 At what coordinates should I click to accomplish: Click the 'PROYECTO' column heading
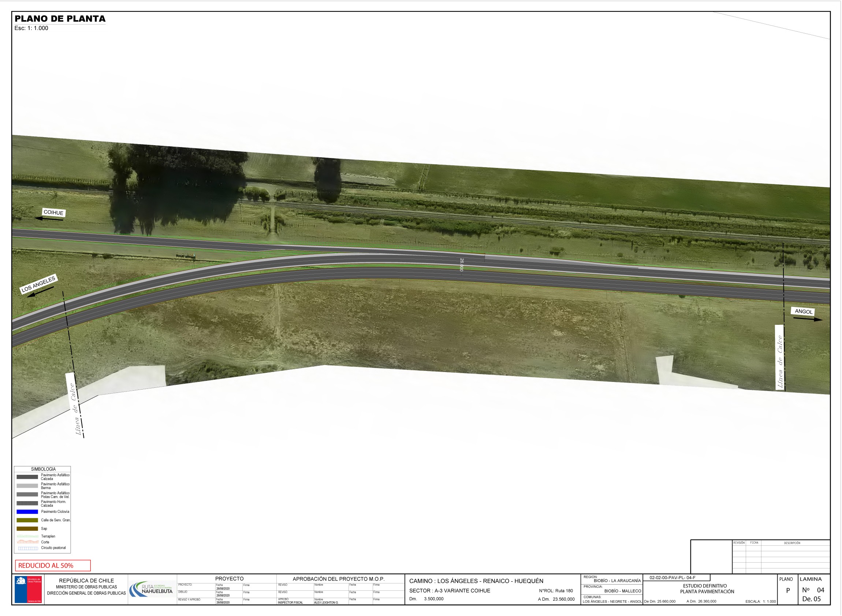[x=230, y=579]
